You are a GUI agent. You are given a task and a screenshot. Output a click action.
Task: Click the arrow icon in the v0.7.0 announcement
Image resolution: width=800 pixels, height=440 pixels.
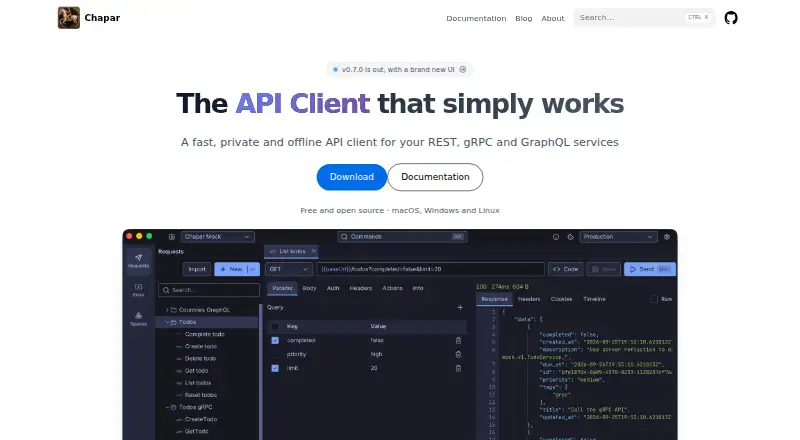click(463, 69)
